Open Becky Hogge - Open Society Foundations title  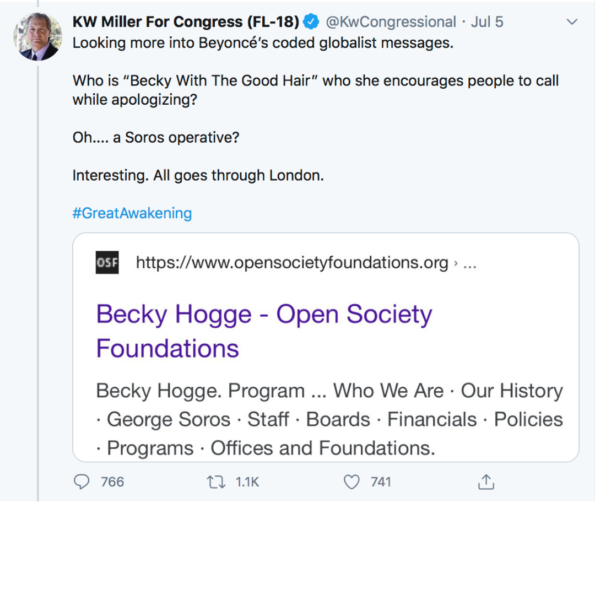(x=264, y=331)
